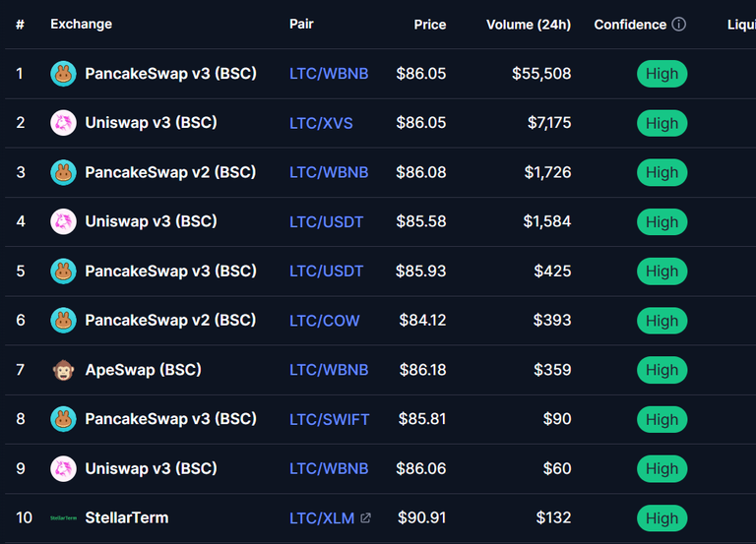Open external link icon beside LTC/XLM

tap(366, 518)
